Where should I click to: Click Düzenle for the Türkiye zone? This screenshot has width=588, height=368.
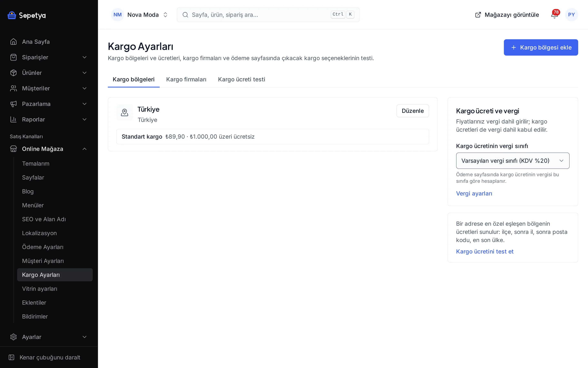coord(413,111)
